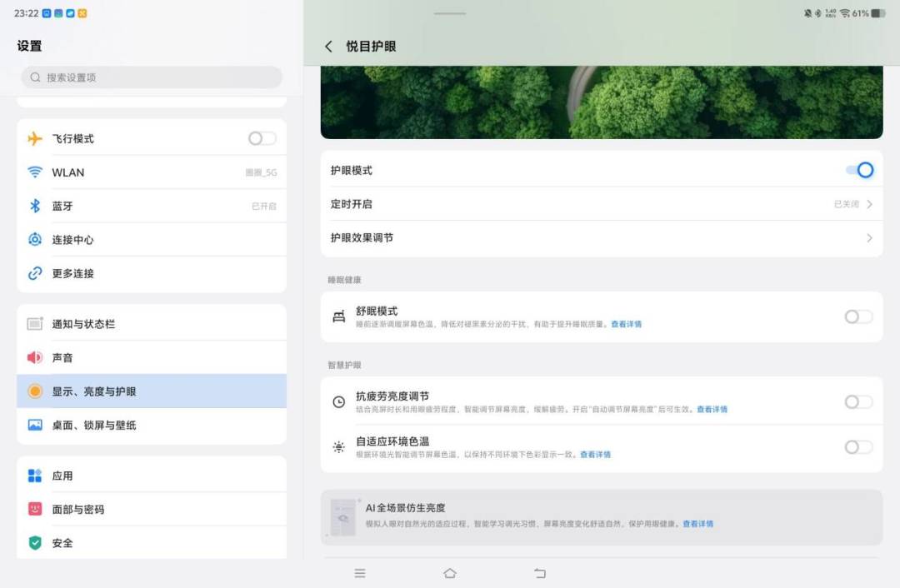Enable the 舒眠模式 switch
This screenshot has height=588, width=900.
click(x=858, y=316)
